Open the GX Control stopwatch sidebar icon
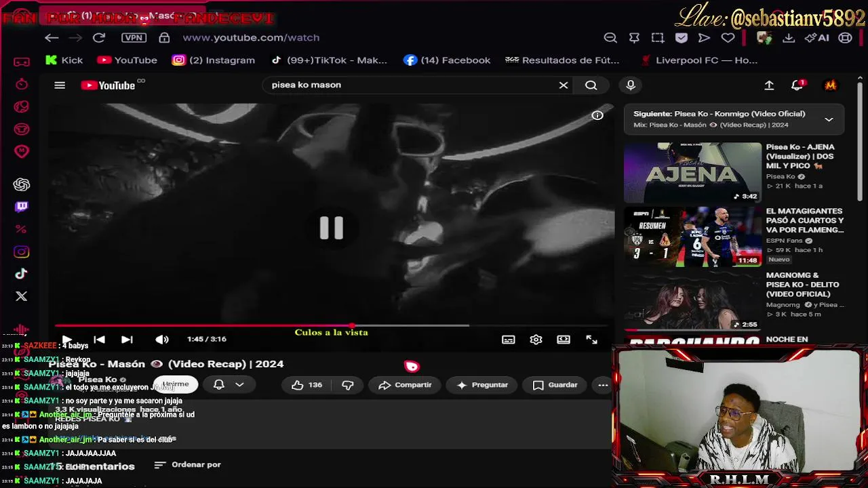Screen dimensions: 868x488 (x=22, y=84)
